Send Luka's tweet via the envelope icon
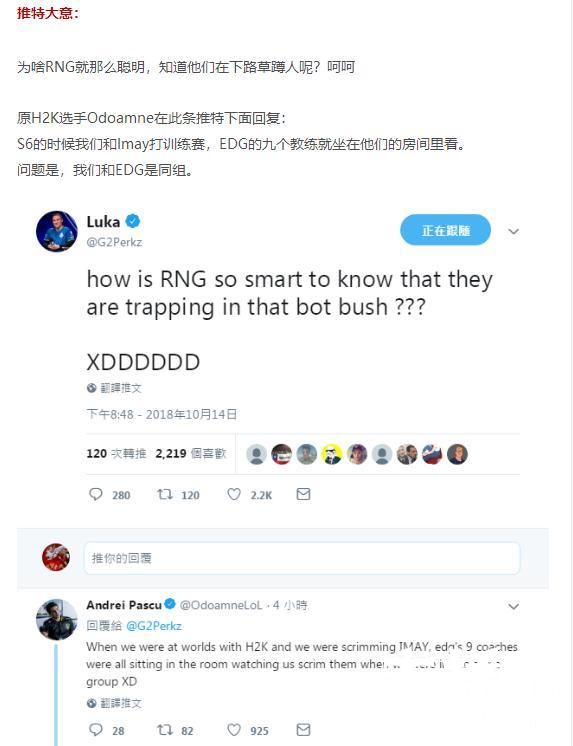The height and width of the screenshot is (746, 573). click(303, 494)
